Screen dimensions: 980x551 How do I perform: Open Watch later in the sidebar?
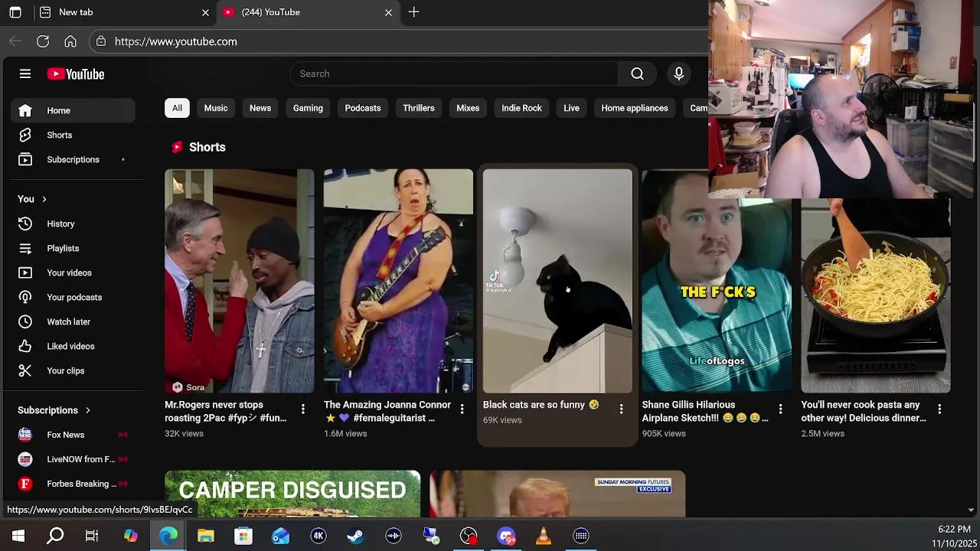point(73,321)
